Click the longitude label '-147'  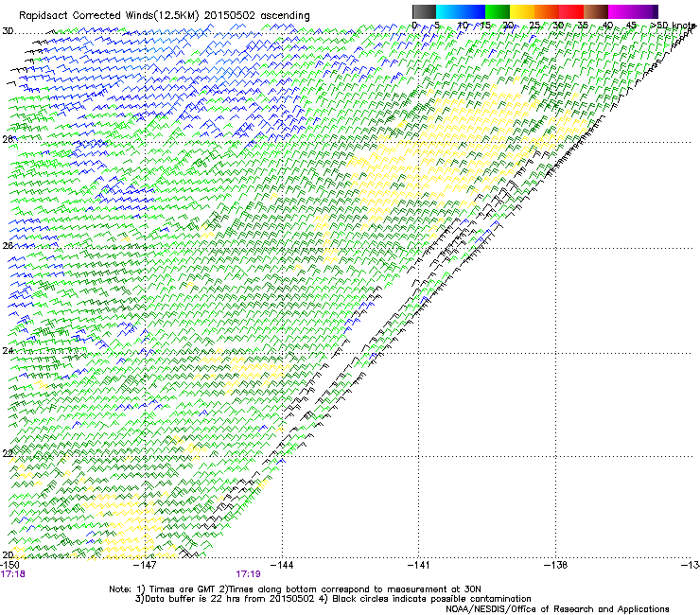(146, 565)
